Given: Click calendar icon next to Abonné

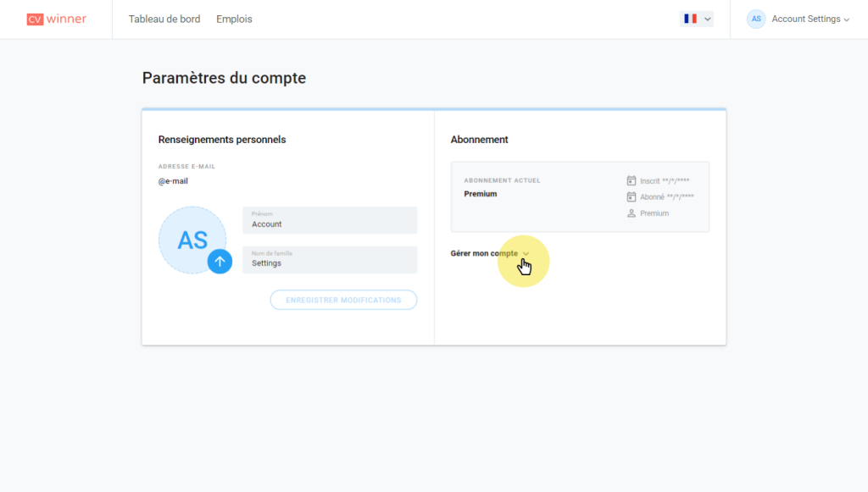Looking at the screenshot, I should coord(631,196).
